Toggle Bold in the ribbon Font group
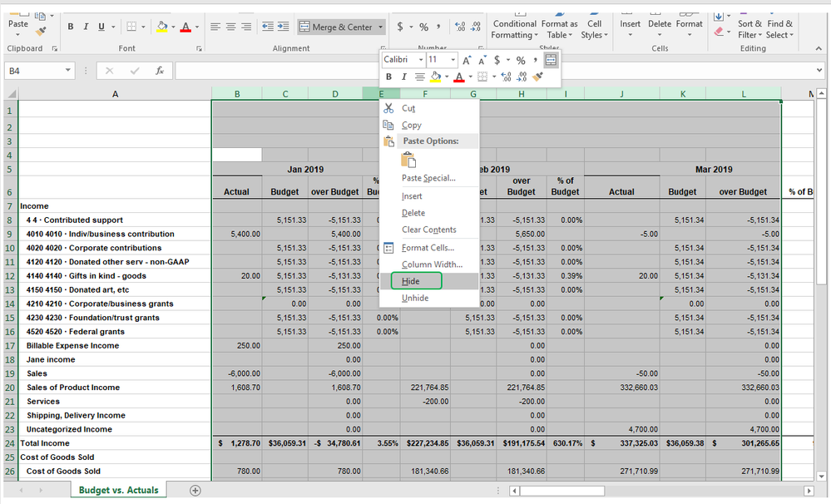Viewport: 831px width, 504px height. 71,27
